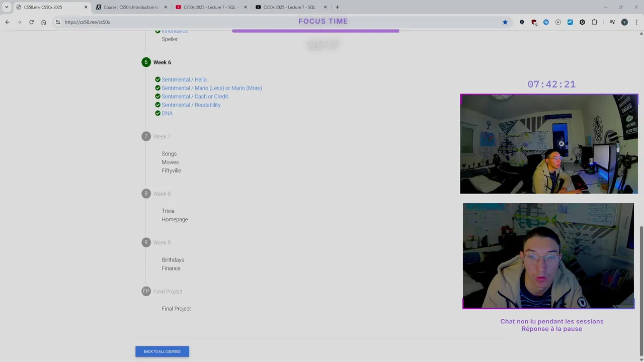Click the green check beside Sentimental / Hello
Viewport: 644px width, 362px height.
click(x=157, y=79)
